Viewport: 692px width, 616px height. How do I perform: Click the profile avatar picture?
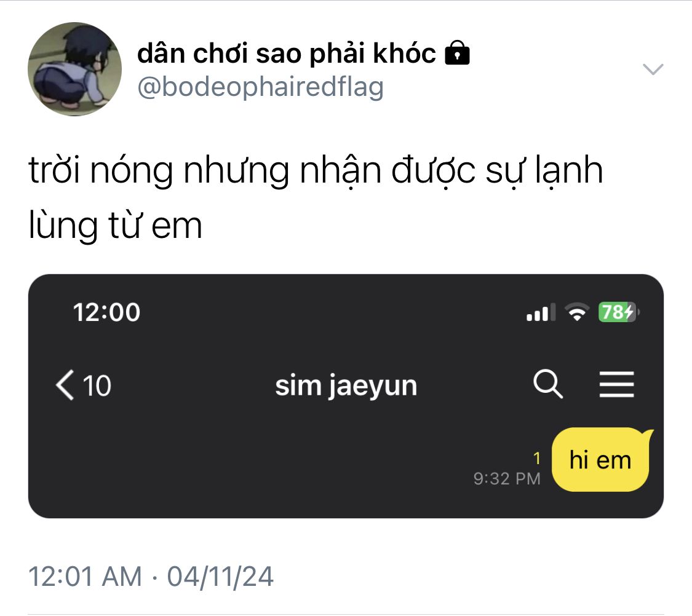tap(74, 69)
